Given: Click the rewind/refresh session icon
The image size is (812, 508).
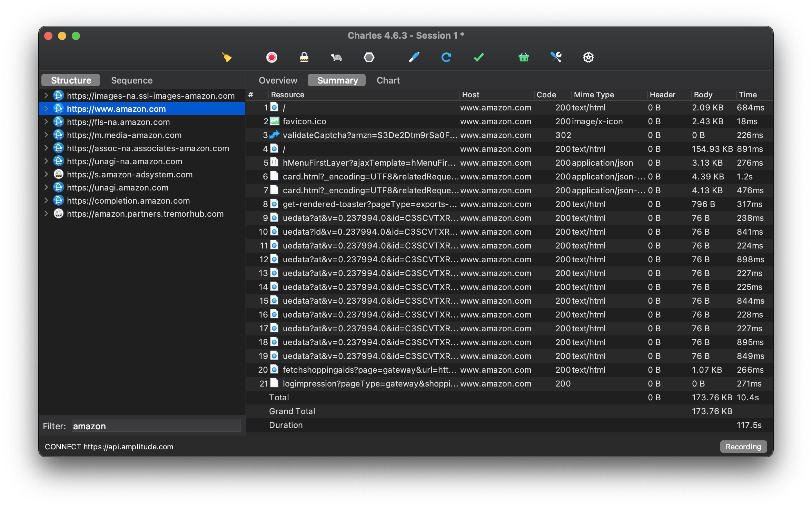Looking at the screenshot, I should (x=446, y=57).
